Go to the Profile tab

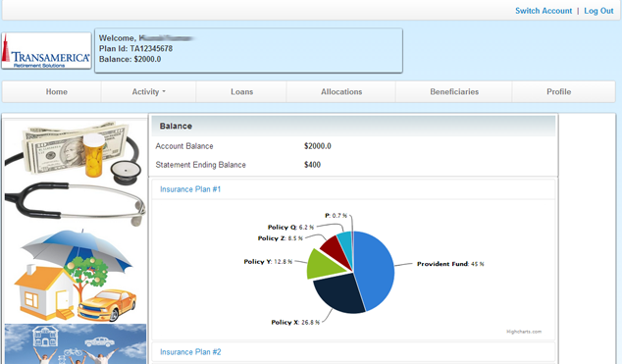pos(558,92)
